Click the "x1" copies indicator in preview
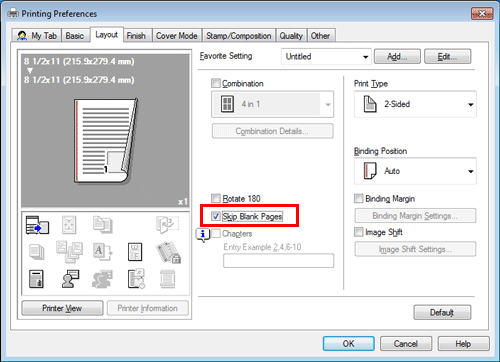The image size is (500, 362). click(x=183, y=202)
